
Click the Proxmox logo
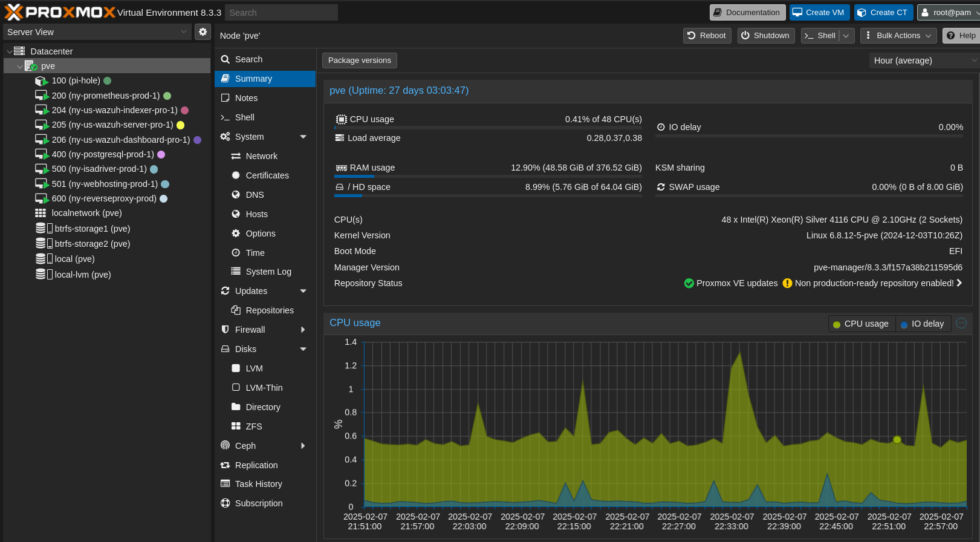59,12
